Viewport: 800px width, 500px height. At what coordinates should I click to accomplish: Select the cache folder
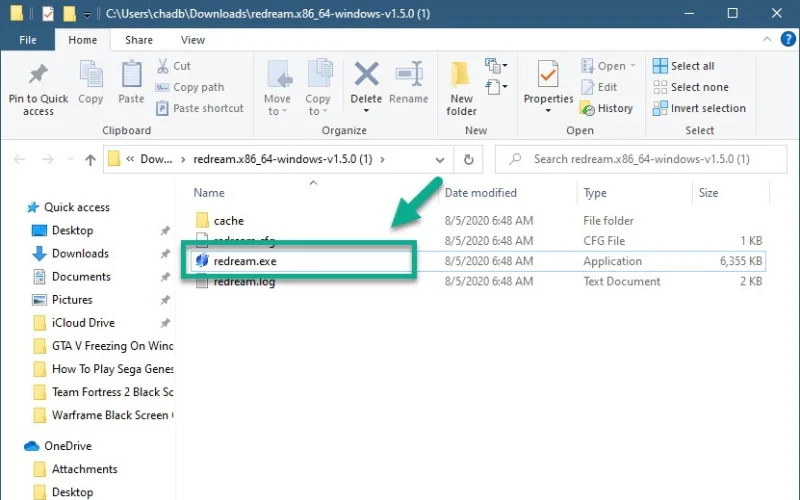(229, 221)
